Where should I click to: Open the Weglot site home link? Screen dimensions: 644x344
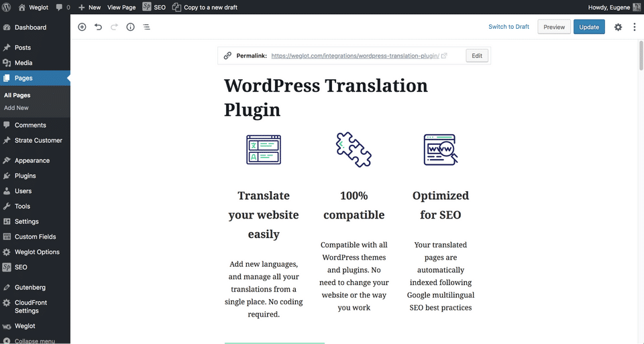click(34, 7)
